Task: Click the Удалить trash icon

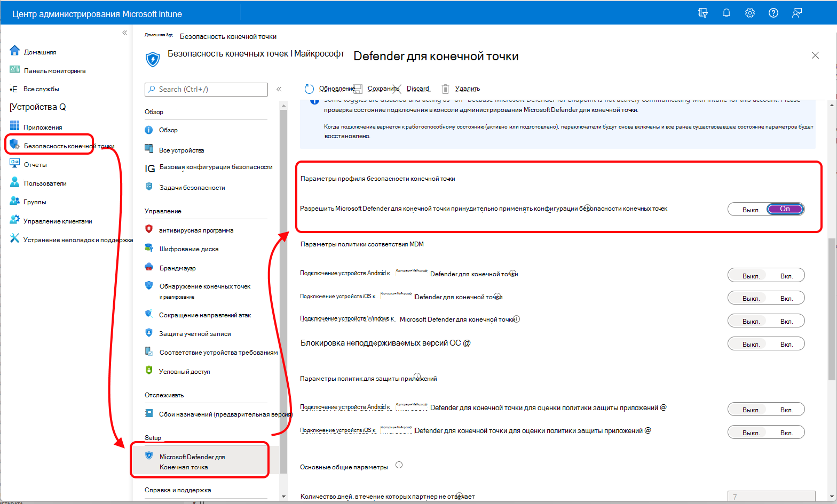Action: (x=445, y=89)
